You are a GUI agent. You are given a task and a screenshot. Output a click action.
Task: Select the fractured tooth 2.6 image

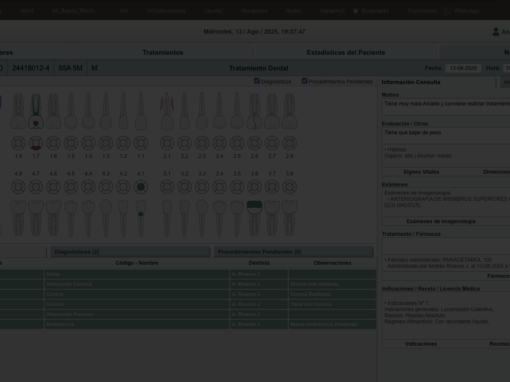(x=254, y=111)
